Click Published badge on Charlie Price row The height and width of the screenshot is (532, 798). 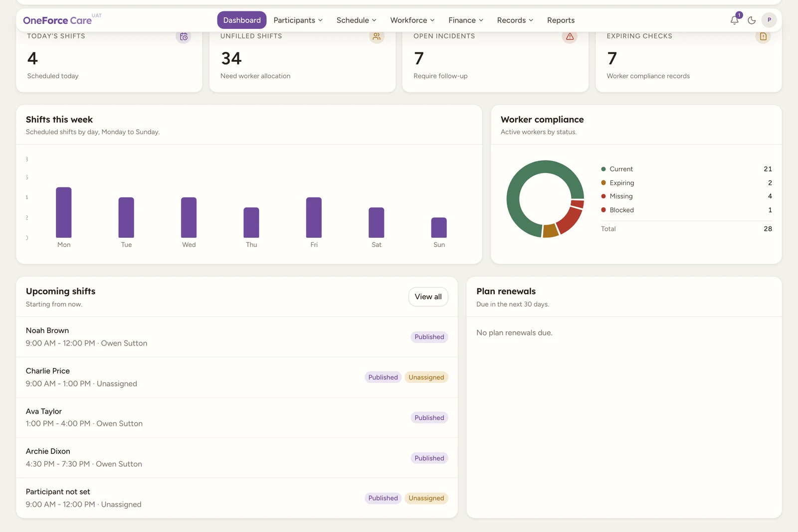pos(383,377)
